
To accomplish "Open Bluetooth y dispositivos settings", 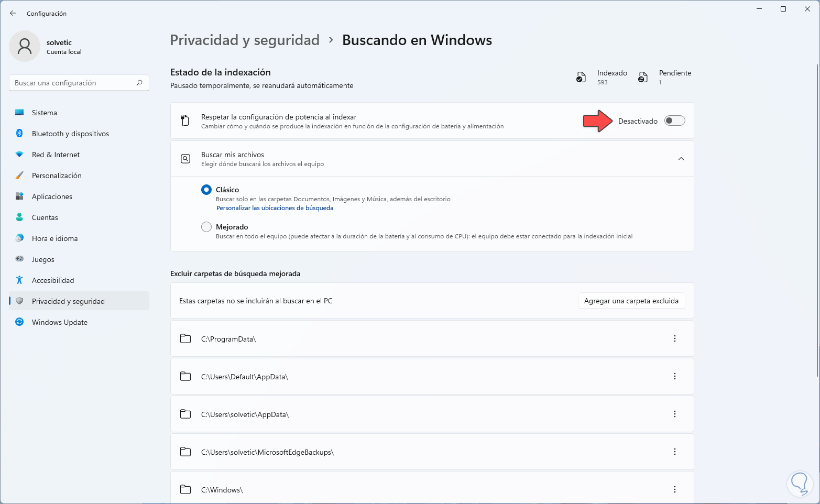I will tap(70, 134).
